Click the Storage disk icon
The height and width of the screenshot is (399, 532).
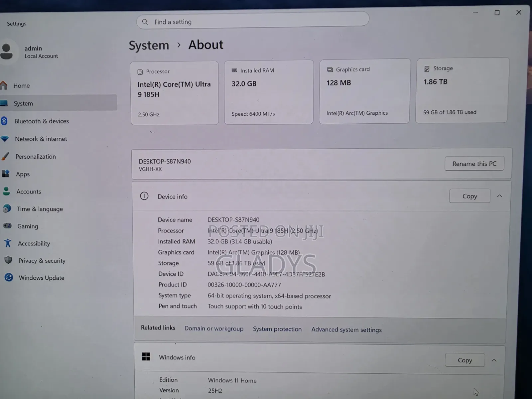[x=427, y=68]
